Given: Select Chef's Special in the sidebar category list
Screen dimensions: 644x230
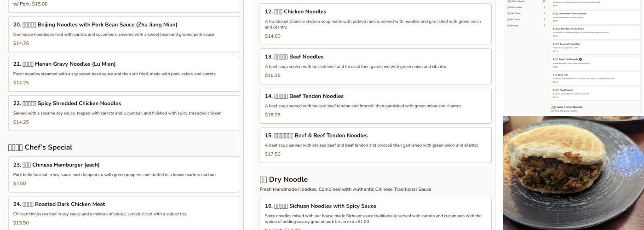Looking at the screenshot, I should coord(516,1).
